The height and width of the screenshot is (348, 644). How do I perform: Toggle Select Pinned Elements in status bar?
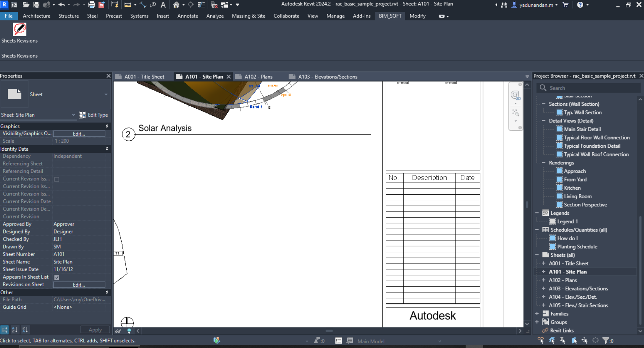click(563, 341)
